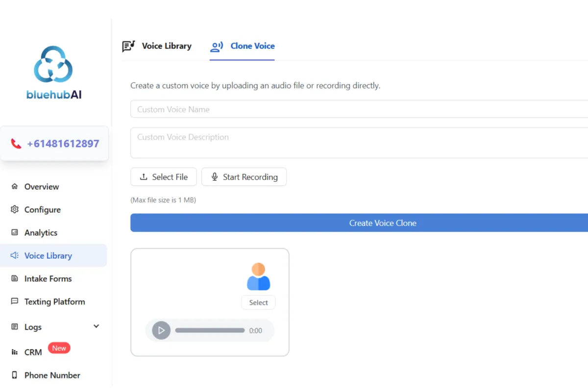
Task: Click the Select File button
Action: tap(164, 177)
